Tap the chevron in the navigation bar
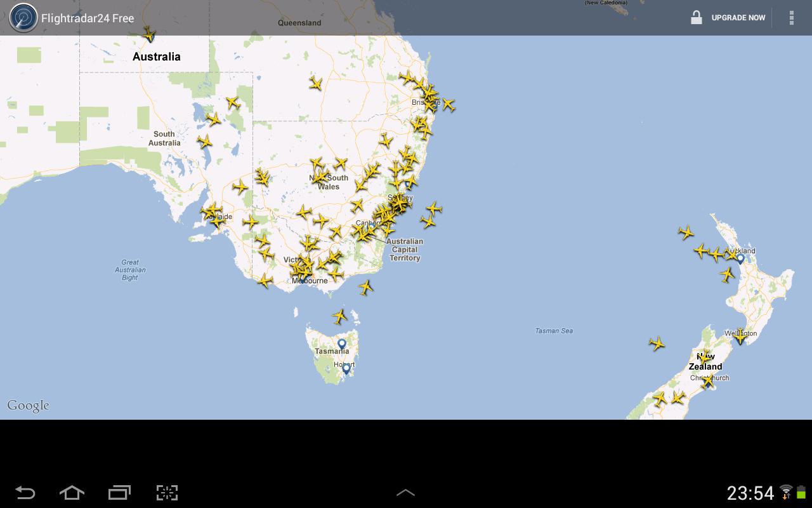Image resolution: width=812 pixels, height=508 pixels. (406, 492)
